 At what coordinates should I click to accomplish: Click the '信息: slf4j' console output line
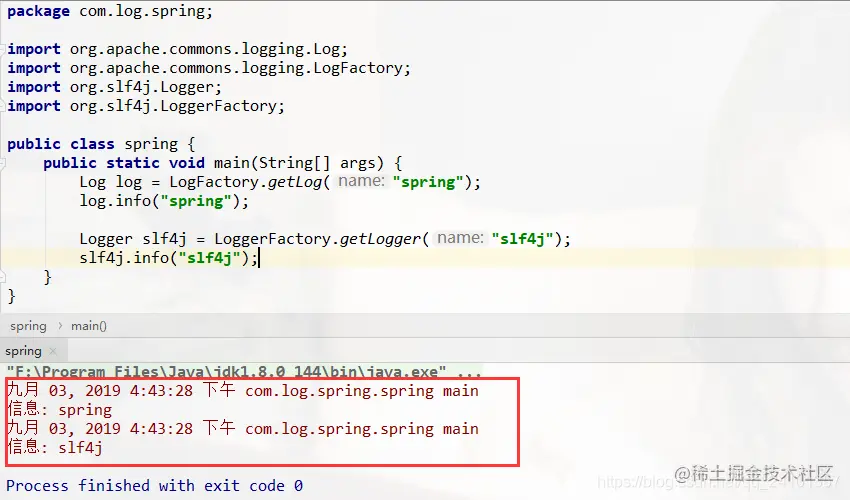point(55,447)
